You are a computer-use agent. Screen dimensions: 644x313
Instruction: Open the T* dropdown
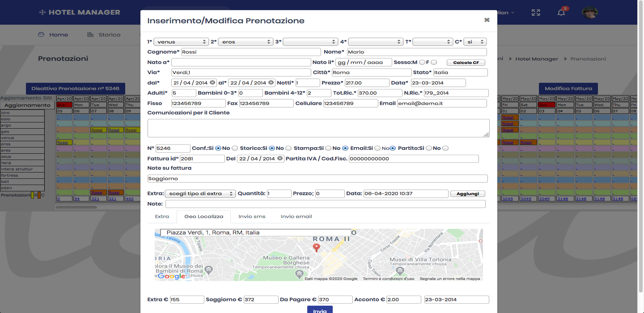point(433,42)
